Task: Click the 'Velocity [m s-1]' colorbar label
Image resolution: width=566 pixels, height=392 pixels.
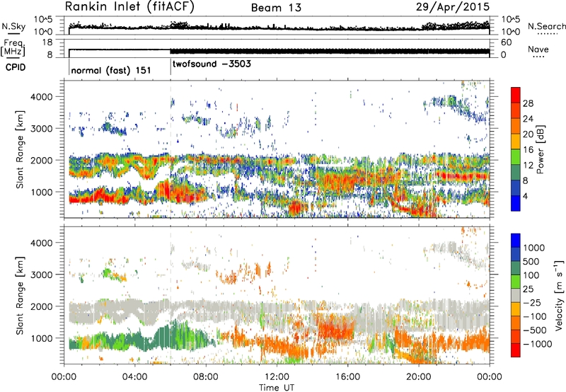Action: [x=559, y=295]
